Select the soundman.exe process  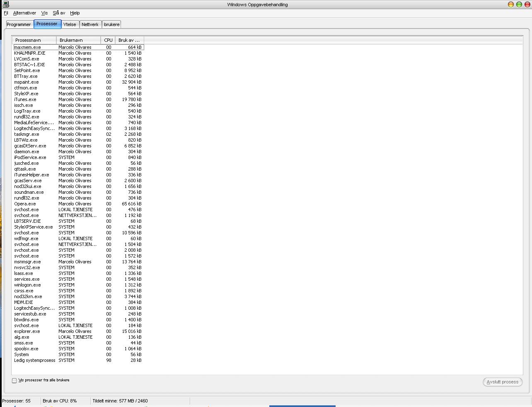(x=78, y=192)
